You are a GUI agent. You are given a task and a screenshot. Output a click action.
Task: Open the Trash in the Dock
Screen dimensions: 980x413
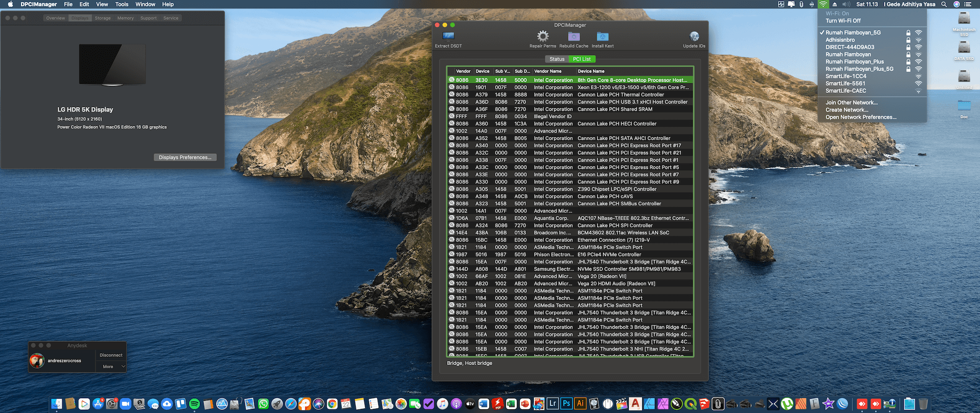[x=923, y=404]
